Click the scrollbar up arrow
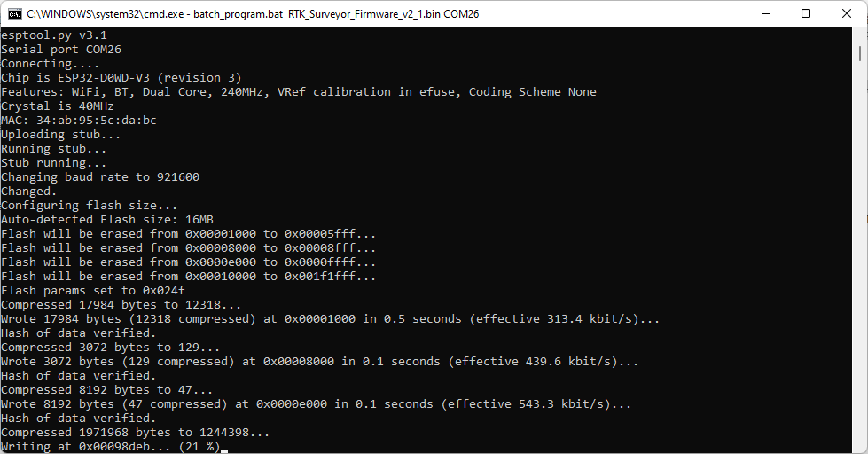The height and width of the screenshot is (454, 868). (x=860, y=35)
